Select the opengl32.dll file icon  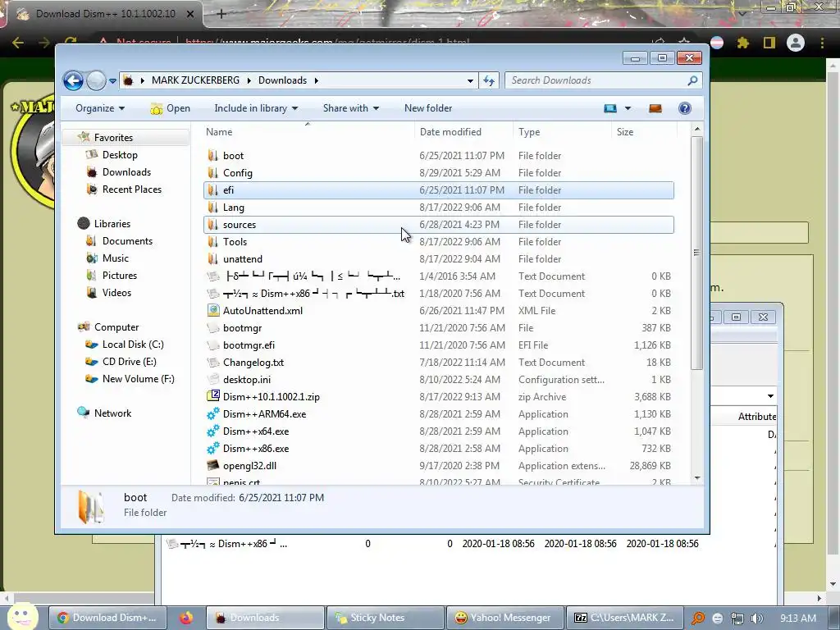[x=213, y=466]
